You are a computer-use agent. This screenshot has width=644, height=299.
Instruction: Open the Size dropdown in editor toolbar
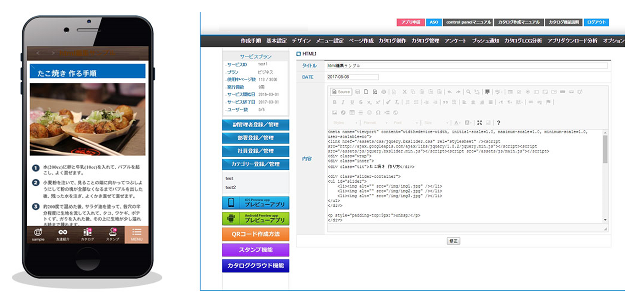[x=436, y=123]
